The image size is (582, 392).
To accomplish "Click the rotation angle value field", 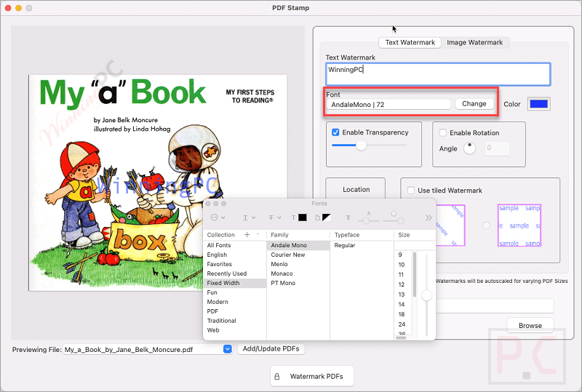I will click(x=498, y=148).
